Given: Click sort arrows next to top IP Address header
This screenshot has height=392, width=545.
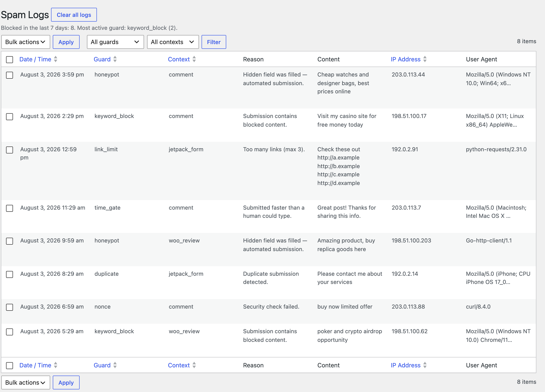Looking at the screenshot, I should (425, 59).
